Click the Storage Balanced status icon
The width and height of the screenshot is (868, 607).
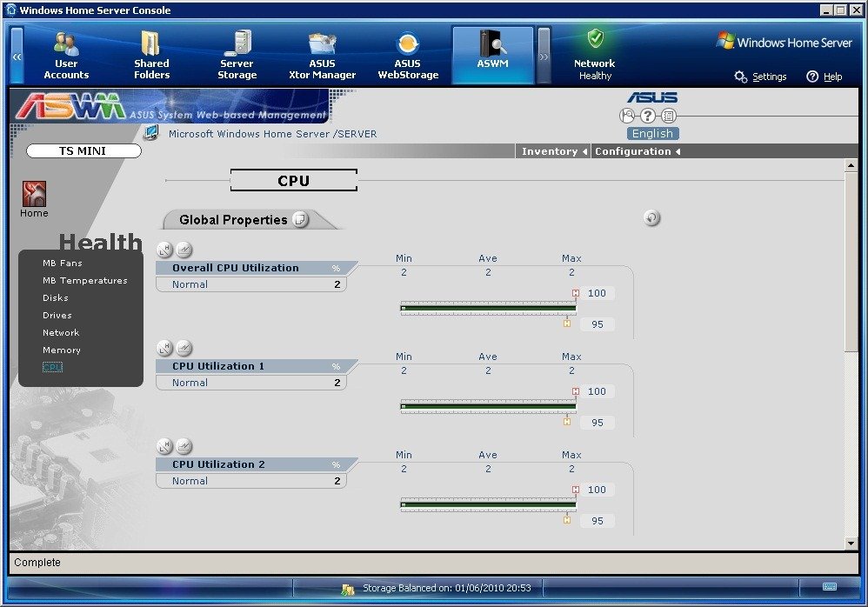coord(348,590)
